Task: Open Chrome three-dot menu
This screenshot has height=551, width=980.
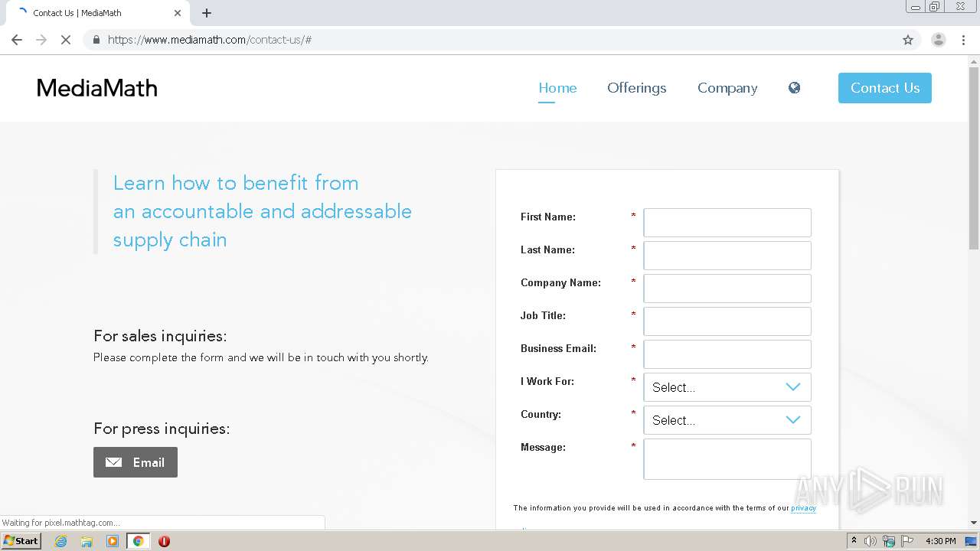Action: click(x=963, y=40)
